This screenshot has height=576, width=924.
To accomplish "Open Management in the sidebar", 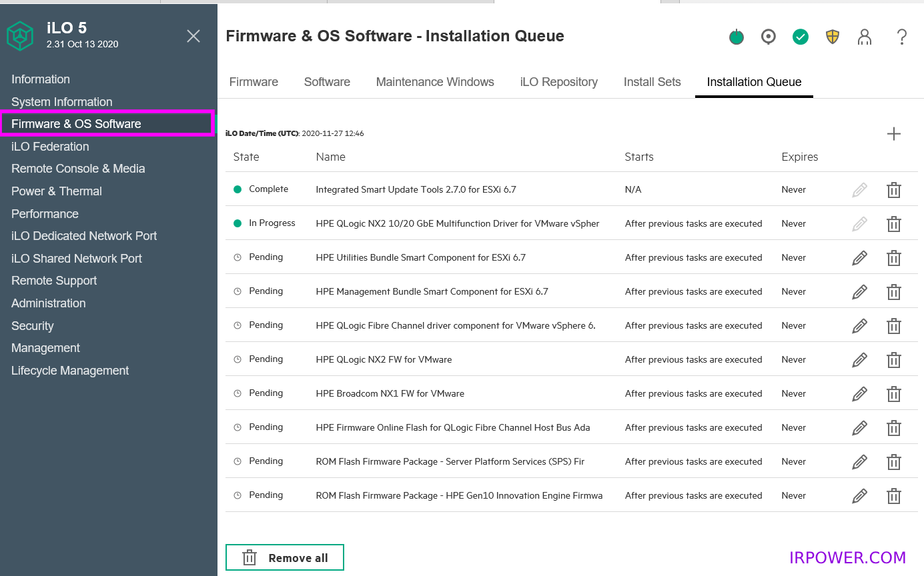I will (45, 348).
